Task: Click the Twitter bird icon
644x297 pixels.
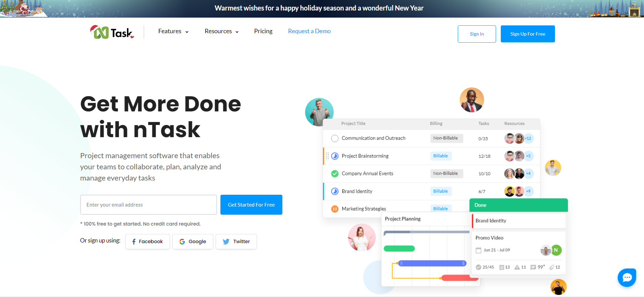Action: (x=226, y=241)
